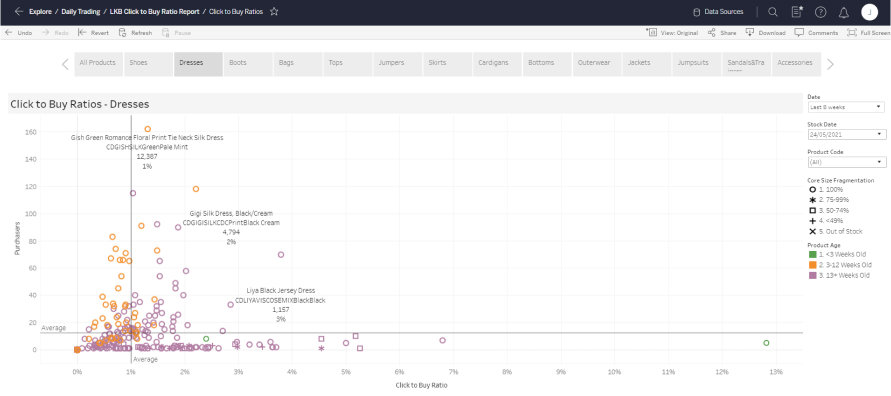Click the Revert toolbar button
Image resolution: width=891 pixels, height=396 pixels.
93,33
